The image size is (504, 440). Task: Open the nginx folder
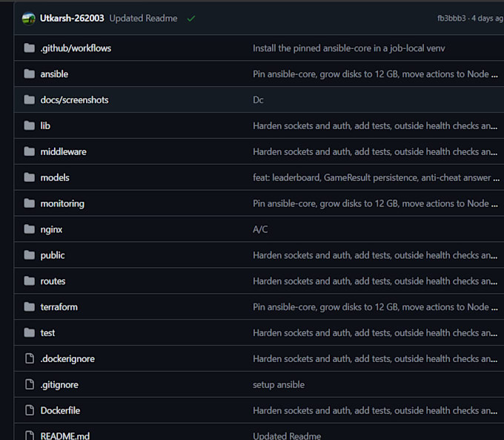tap(51, 229)
